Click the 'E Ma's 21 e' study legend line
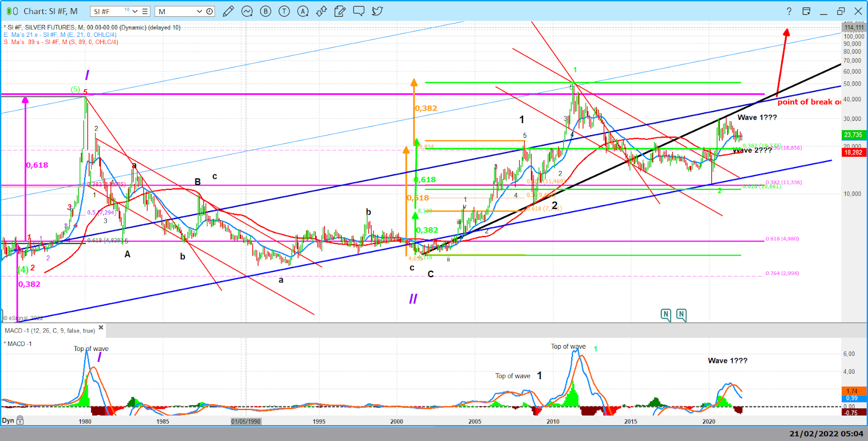Viewport: 868px width, 441px height. [x=60, y=35]
